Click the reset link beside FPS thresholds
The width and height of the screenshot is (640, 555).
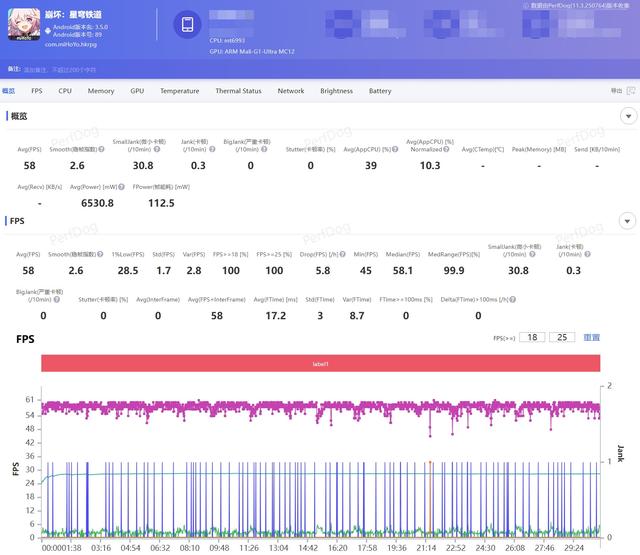pos(592,338)
